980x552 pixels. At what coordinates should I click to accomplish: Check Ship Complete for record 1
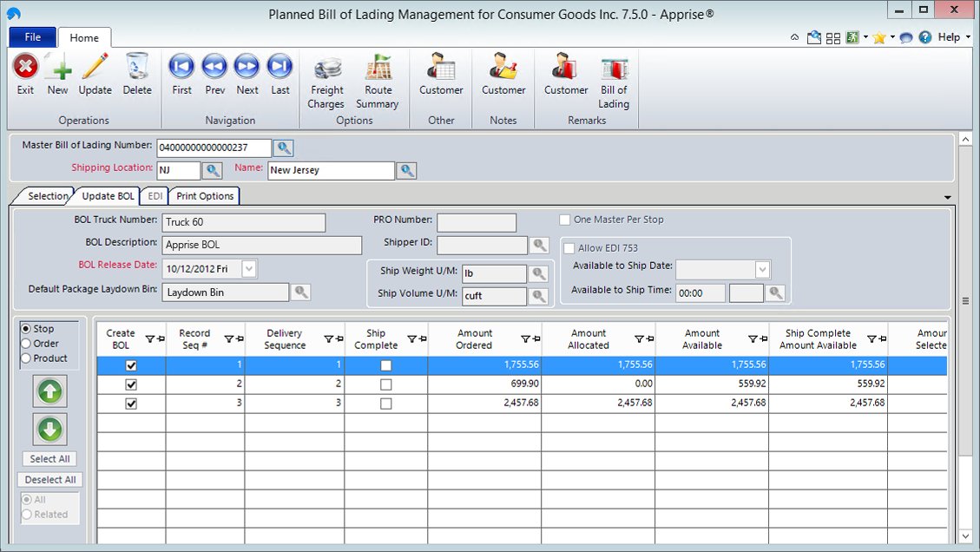pos(386,365)
